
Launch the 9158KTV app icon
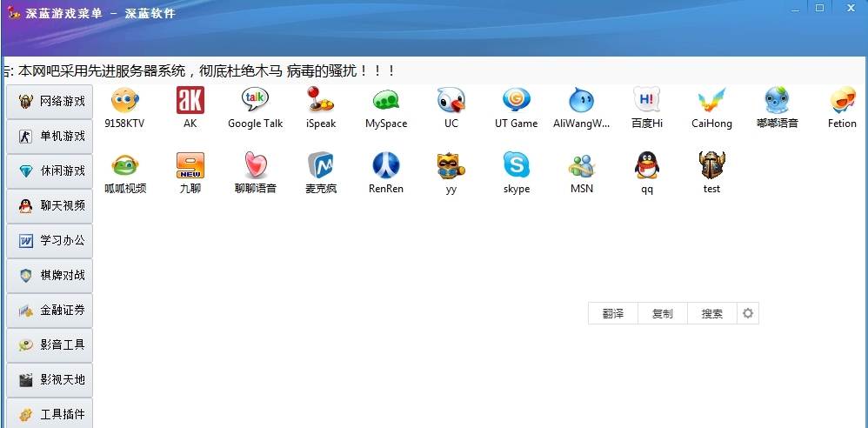124,100
